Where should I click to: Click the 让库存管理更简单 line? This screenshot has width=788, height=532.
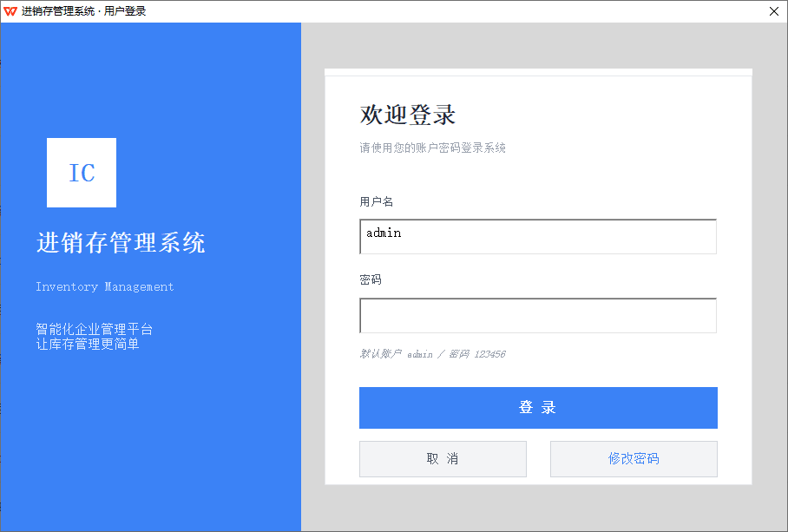point(88,345)
